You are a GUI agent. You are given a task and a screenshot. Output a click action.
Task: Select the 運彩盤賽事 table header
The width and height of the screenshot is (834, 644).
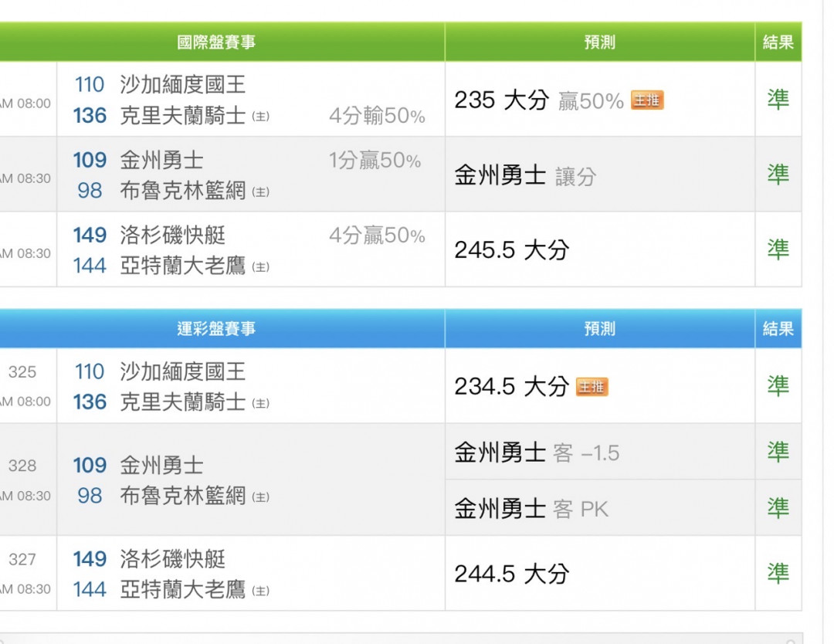216,329
